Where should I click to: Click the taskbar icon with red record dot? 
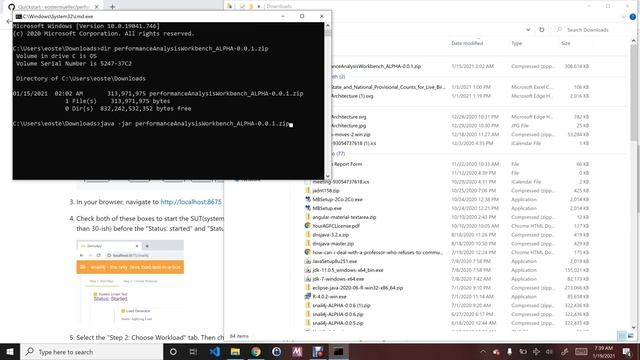(x=318, y=351)
